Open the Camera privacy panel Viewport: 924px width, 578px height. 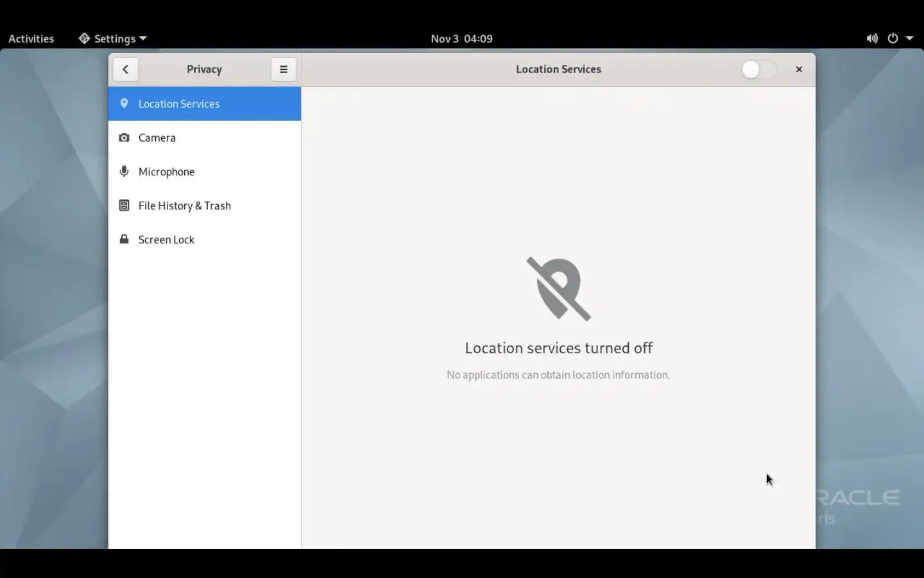point(205,137)
